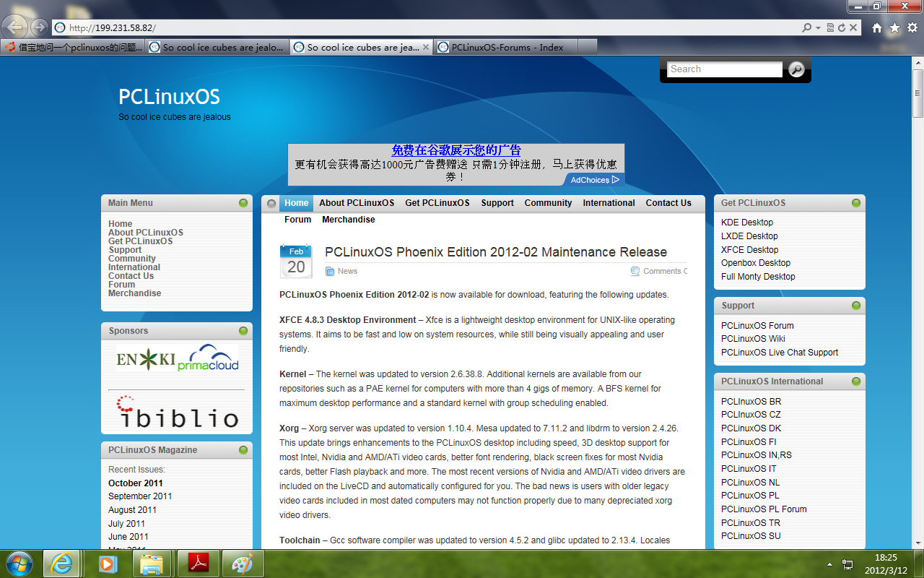Click Merchandise in the Main Menu sidebar
The width and height of the screenshot is (924, 578).
134,293
